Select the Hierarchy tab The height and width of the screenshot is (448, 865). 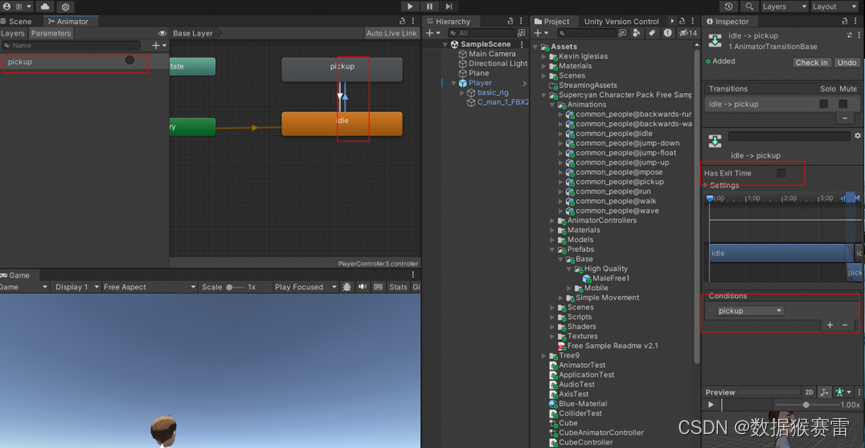[448, 22]
